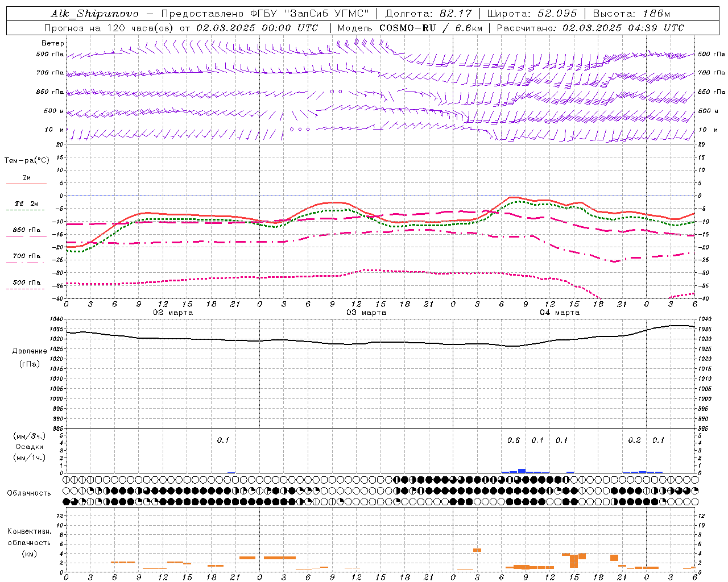Click the 500 гПа entry in temperature legend

pos(26,282)
